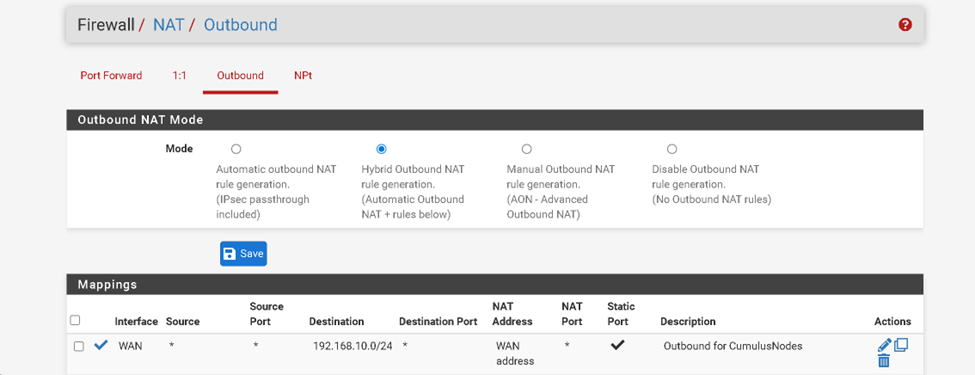Open the 1:1 NAT tab

pos(179,76)
